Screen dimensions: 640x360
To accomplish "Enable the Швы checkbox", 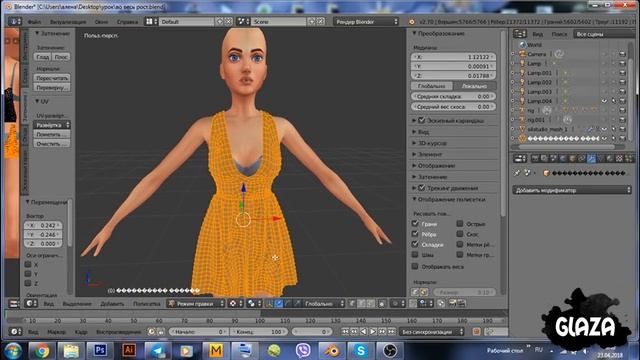I will tap(416, 254).
